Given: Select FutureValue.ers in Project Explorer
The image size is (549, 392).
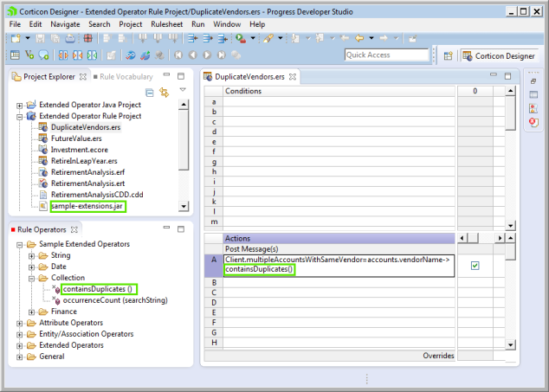Looking at the screenshot, I should 76,138.
